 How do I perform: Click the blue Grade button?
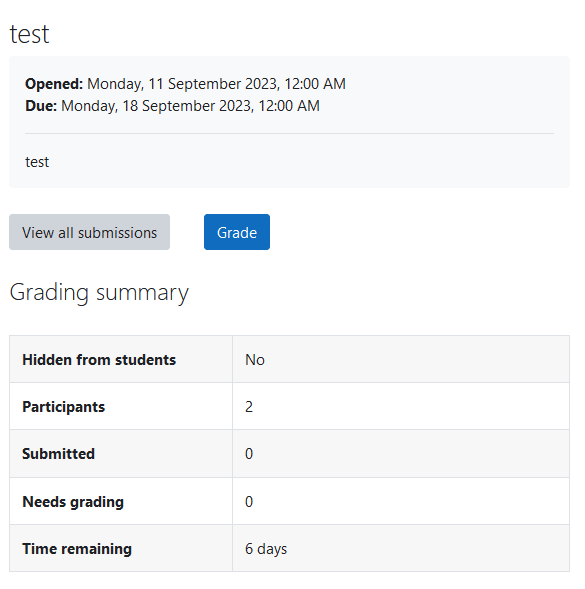click(237, 232)
